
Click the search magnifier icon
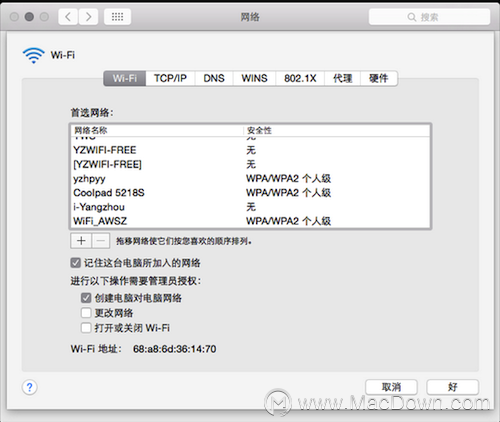412,17
